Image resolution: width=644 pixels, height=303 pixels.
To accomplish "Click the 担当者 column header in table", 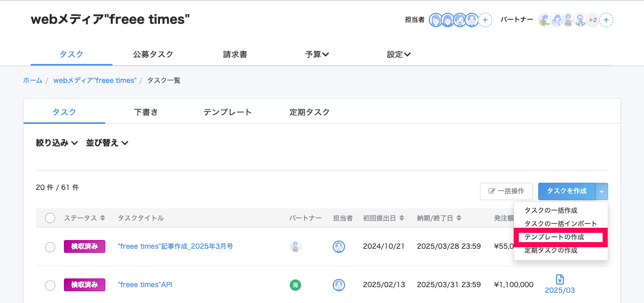I will tap(343, 218).
